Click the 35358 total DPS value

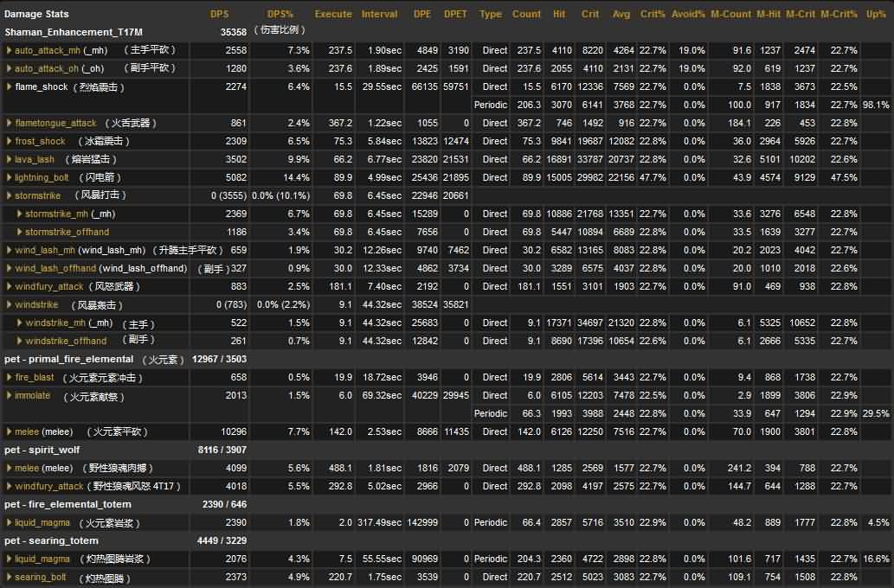(x=234, y=33)
